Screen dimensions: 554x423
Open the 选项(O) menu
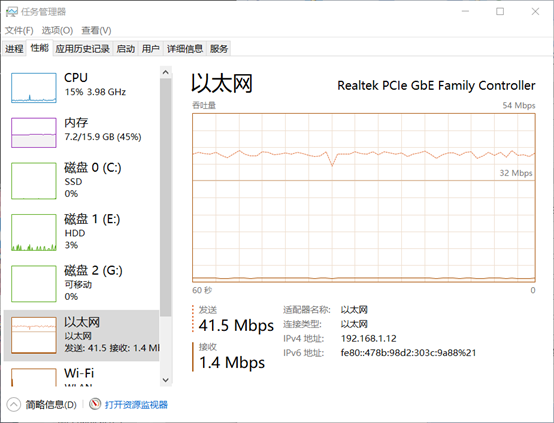coord(57,30)
